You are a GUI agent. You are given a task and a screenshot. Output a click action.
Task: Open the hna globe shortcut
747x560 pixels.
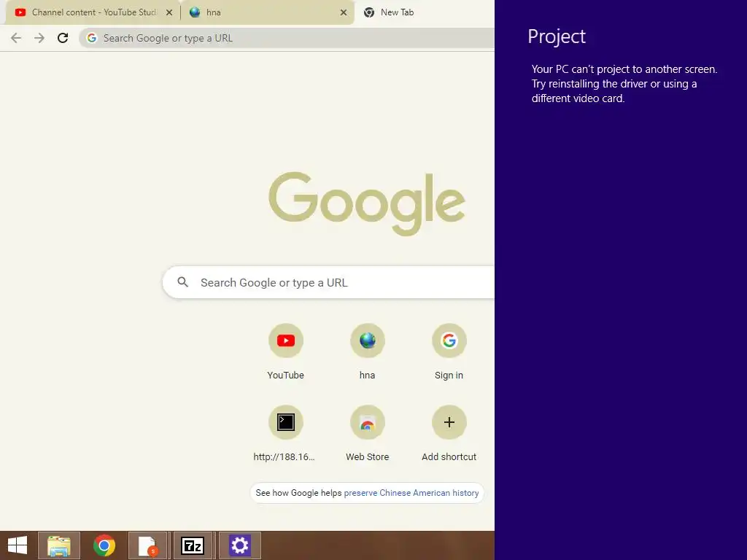[368, 341]
